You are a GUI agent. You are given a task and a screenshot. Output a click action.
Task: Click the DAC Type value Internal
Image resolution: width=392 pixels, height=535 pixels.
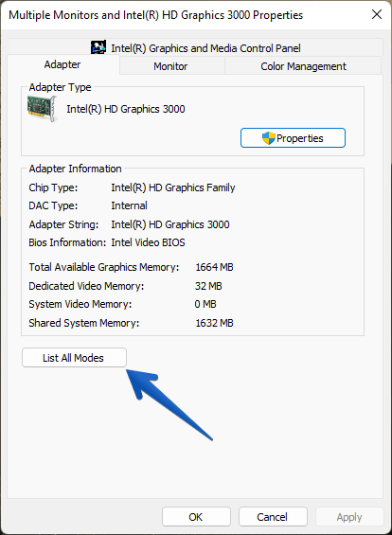(129, 205)
